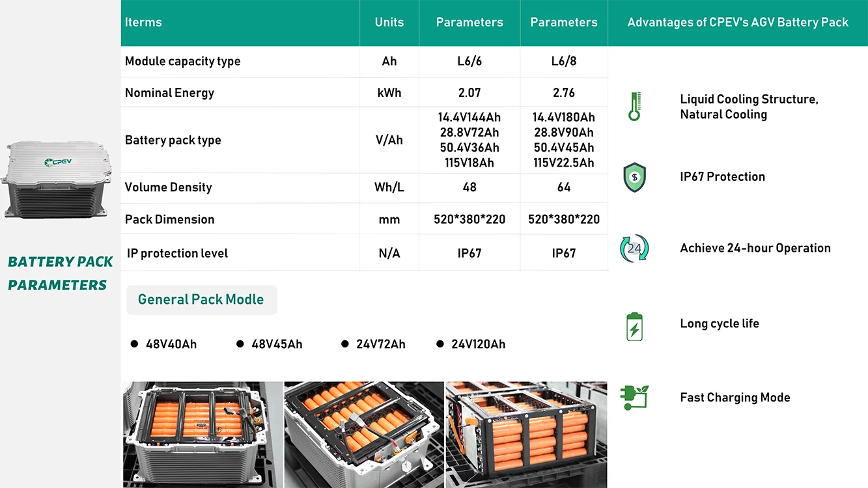Select the 2.76 nominal energy value
Screen dimensions: 868x488
point(564,93)
